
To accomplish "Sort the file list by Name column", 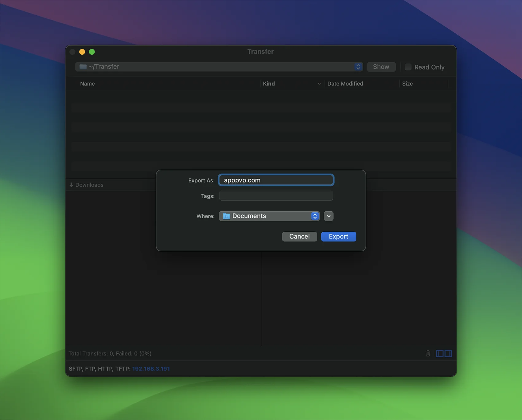I will pos(87,84).
